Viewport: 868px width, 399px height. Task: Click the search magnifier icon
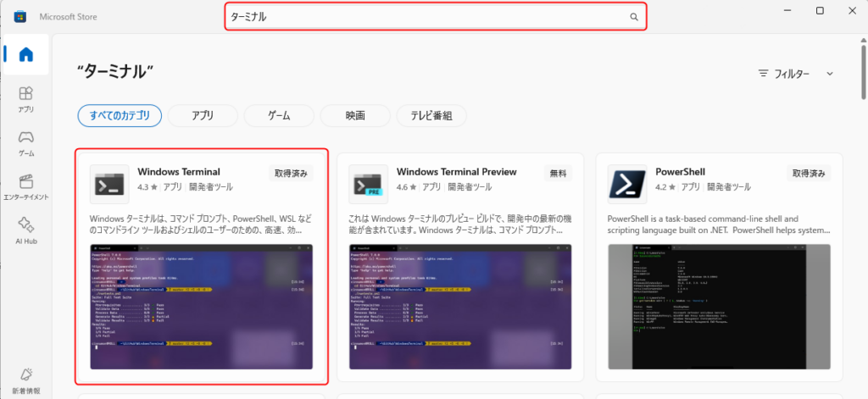[634, 17]
